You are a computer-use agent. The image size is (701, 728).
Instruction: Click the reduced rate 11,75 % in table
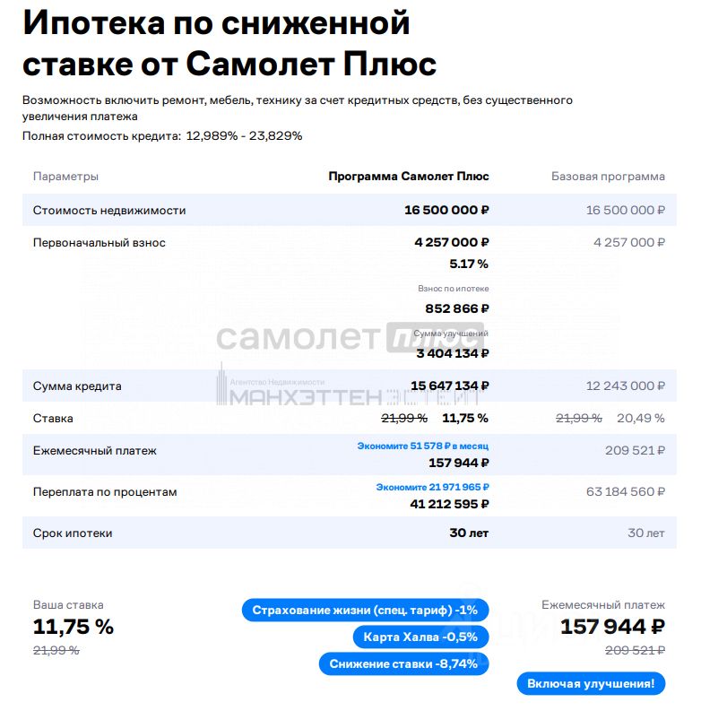coord(465,419)
